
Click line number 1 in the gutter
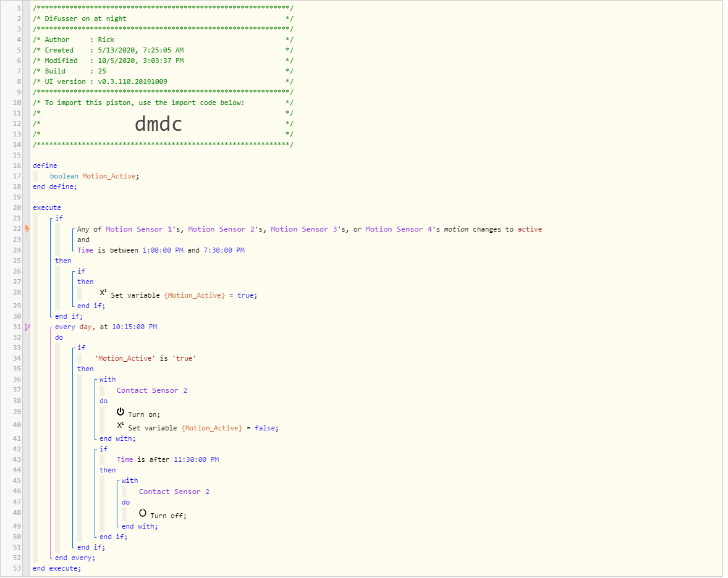coord(19,9)
